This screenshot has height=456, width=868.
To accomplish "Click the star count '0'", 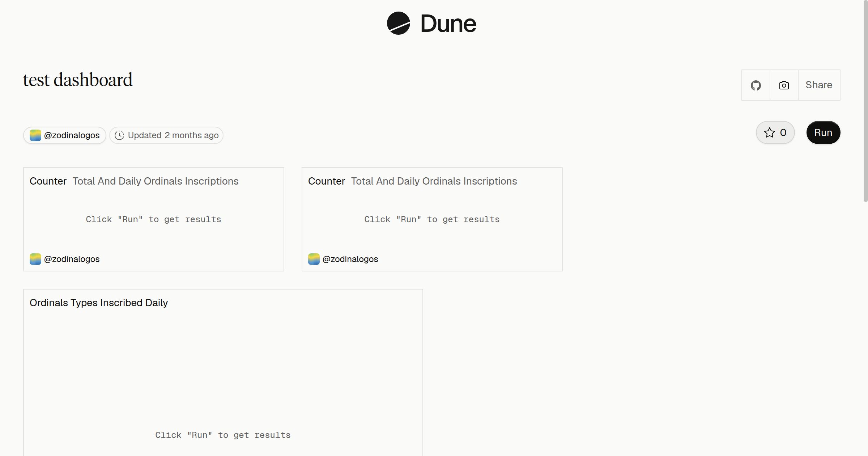I will coord(783,132).
